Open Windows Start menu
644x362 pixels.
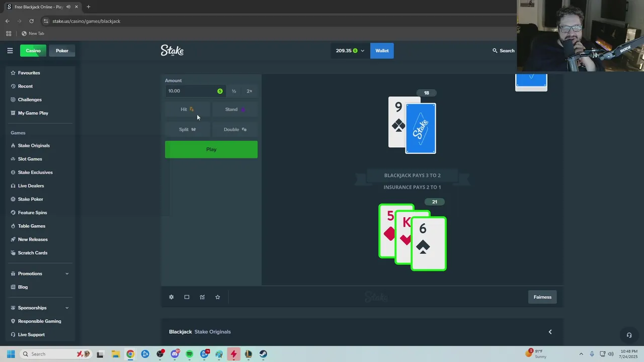pos(11,354)
